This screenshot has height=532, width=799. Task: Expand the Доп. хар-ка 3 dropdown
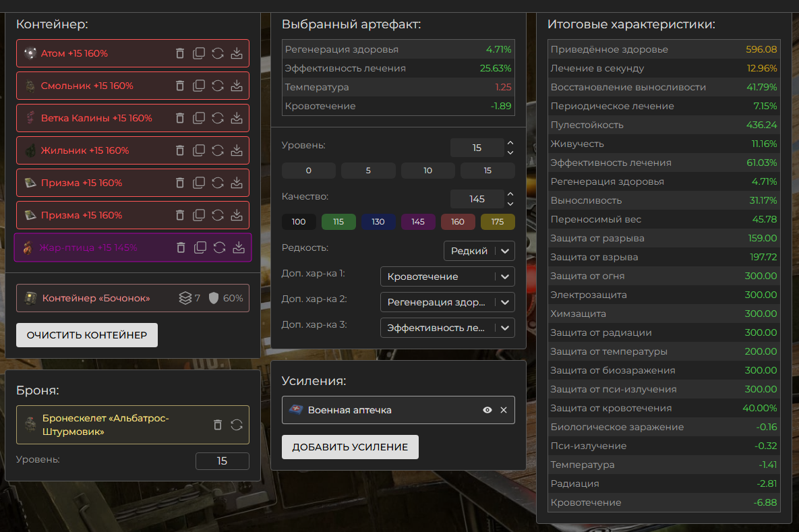pos(447,328)
